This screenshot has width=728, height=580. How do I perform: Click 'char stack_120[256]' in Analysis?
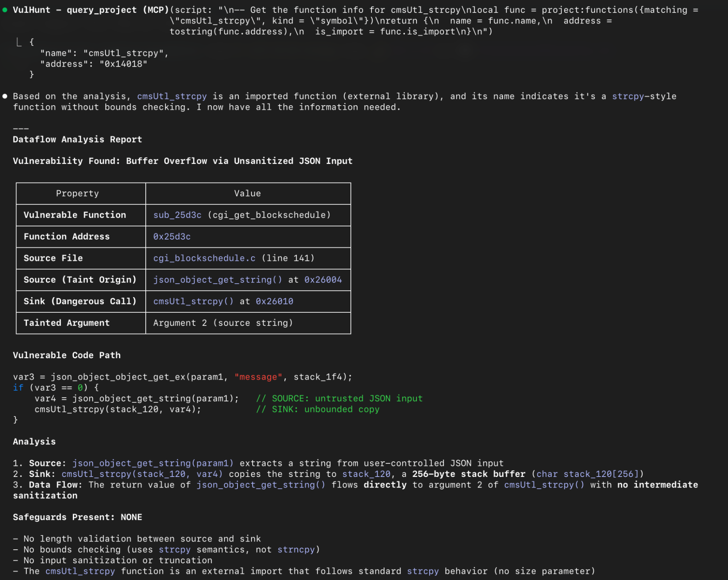pyautogui.click(x=587, y=474)
